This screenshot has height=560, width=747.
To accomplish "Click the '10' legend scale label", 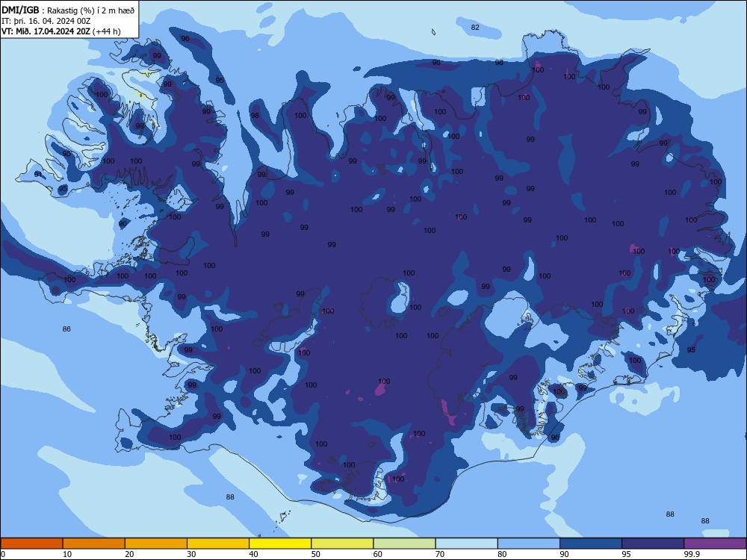I will pyautogui.click(x=67, y=554).
